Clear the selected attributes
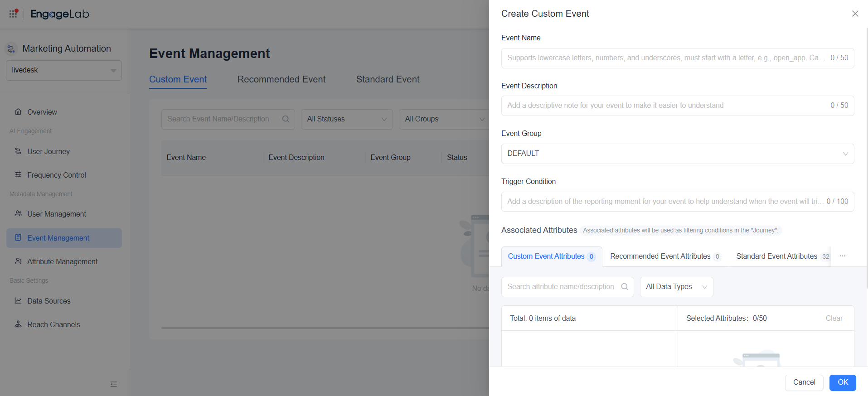Screen dimensions: 868x396 [x=834, y=319]
